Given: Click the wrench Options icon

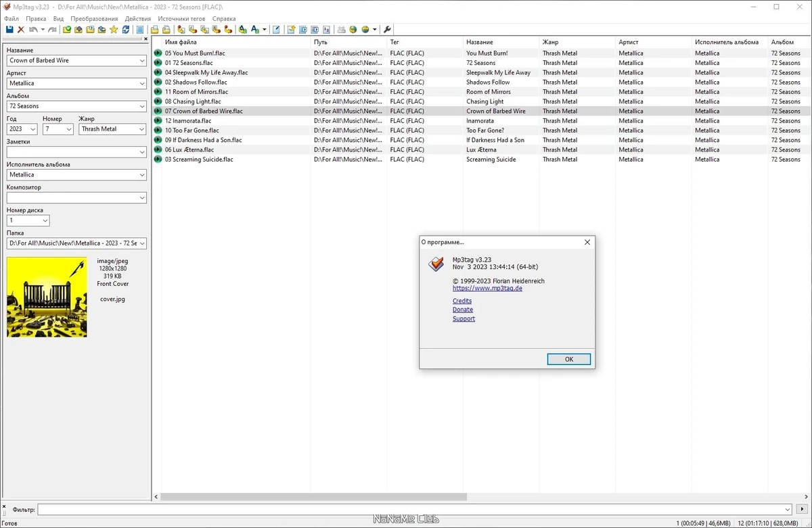Looking at the screenshot, I should tap(387, 30).
